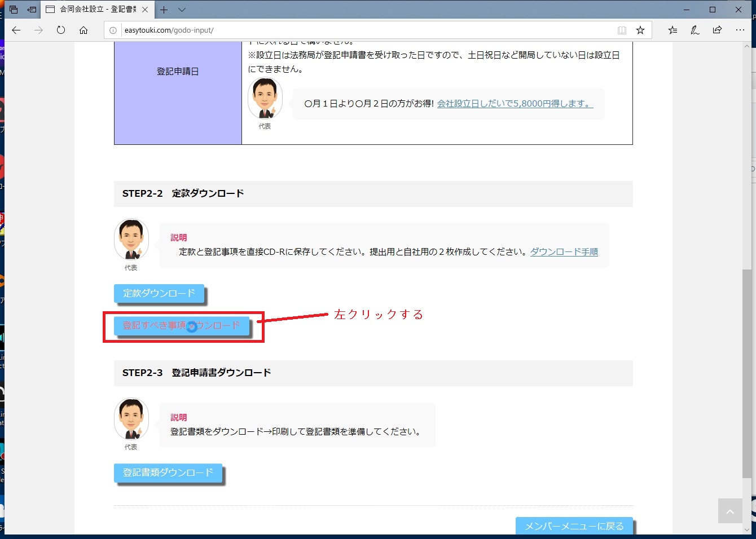Close the 合同会社設立 tab
The height and width of the screenshot is (539, 756).
(145, 10)
